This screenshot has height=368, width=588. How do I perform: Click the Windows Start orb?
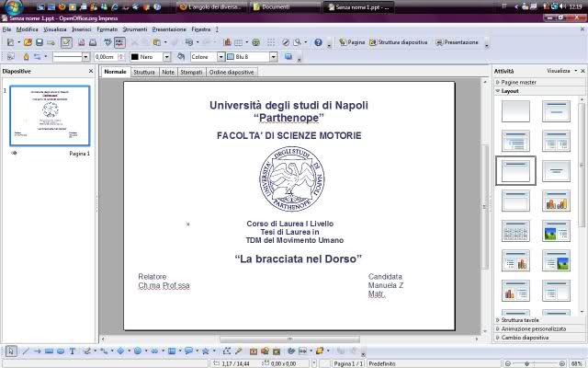click(13, 6)
